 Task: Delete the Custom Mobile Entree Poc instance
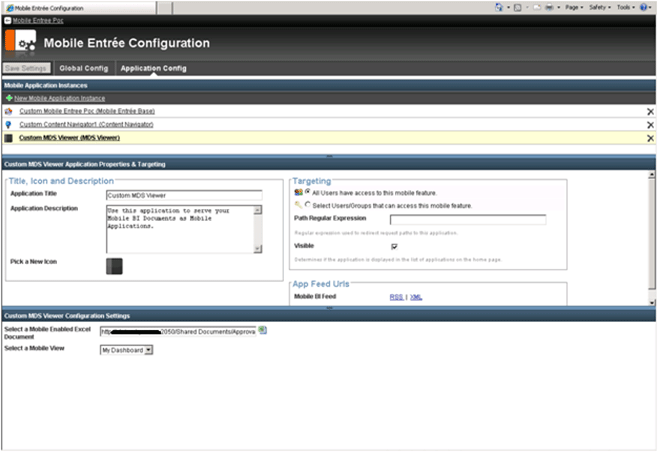coord(650,112)
